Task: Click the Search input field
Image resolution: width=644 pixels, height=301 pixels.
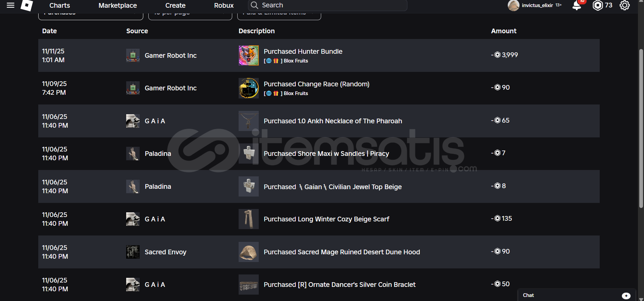Action: [332, 5]
